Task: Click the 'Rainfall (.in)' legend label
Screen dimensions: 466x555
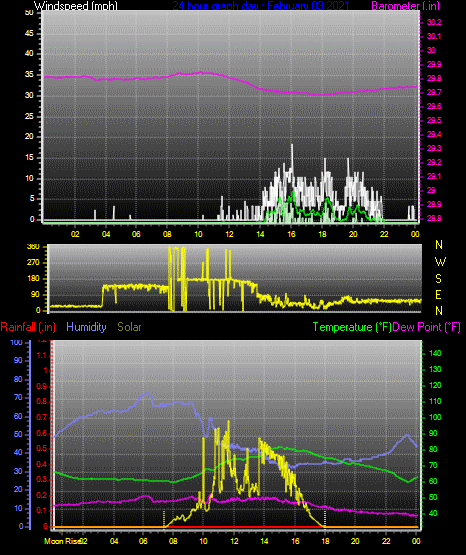Action: coord(28,327)
